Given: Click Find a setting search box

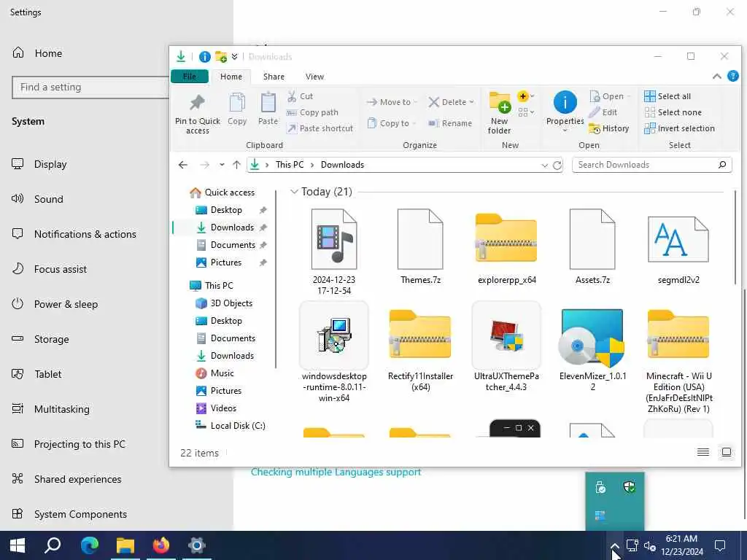Looking at the screenshot, I should (x=90, y=87).
